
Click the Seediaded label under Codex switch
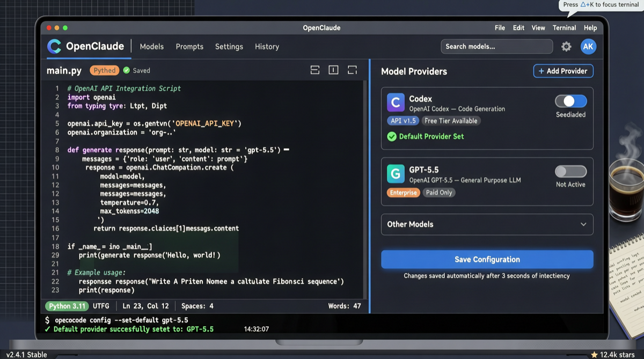click(x=570, y=115)
